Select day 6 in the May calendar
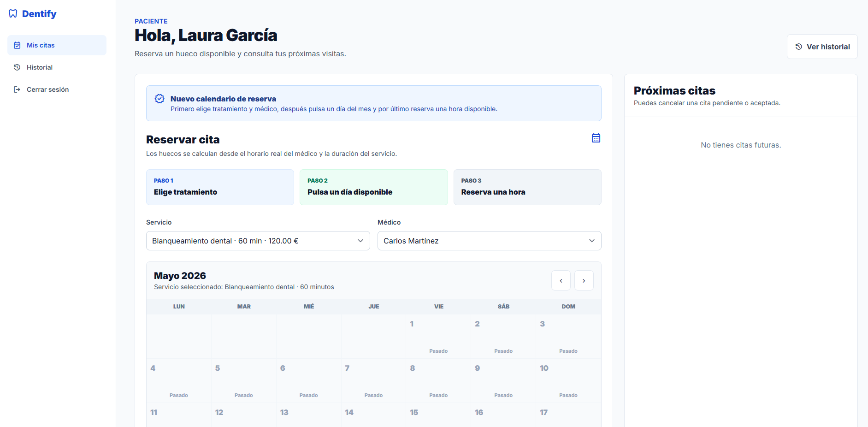 pos(309,381)
